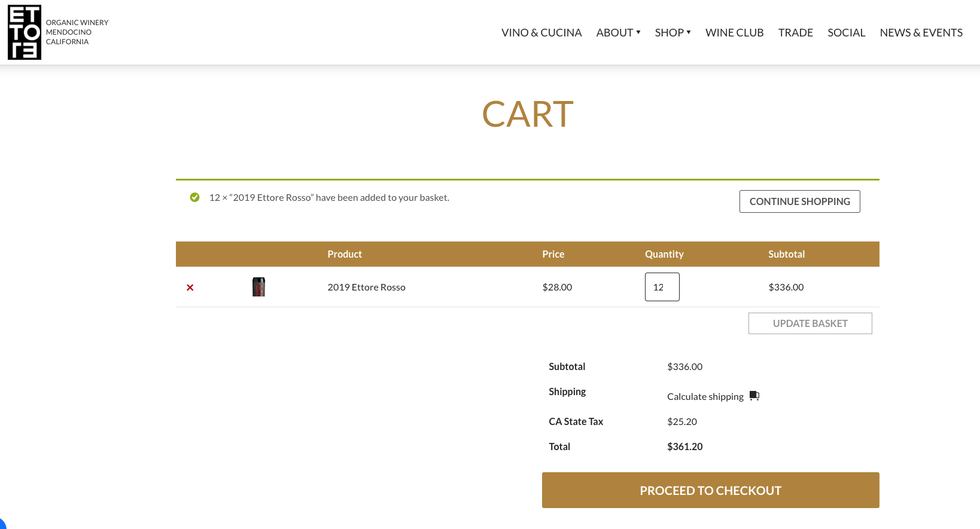Expand the About dropdown menu
Image resolution: width=980 pixels, height=529 pixels.
click(618, 32)
